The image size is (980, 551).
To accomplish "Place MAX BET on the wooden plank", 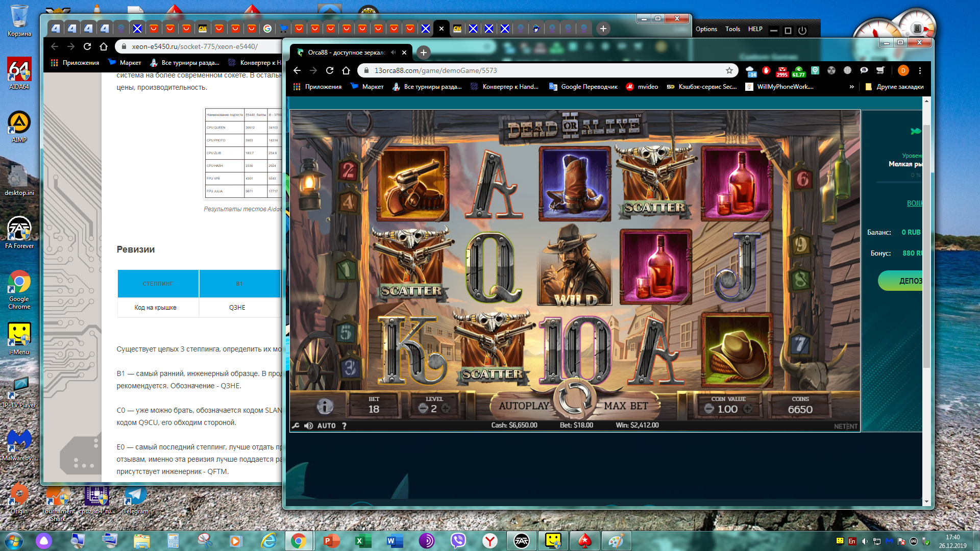I will (x=626, y=406).
